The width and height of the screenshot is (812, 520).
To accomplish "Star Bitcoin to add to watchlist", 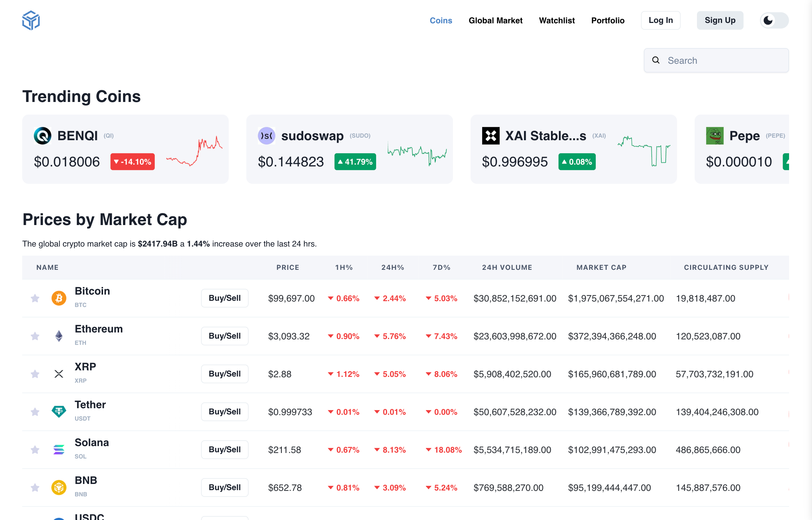I will (35, 298).
